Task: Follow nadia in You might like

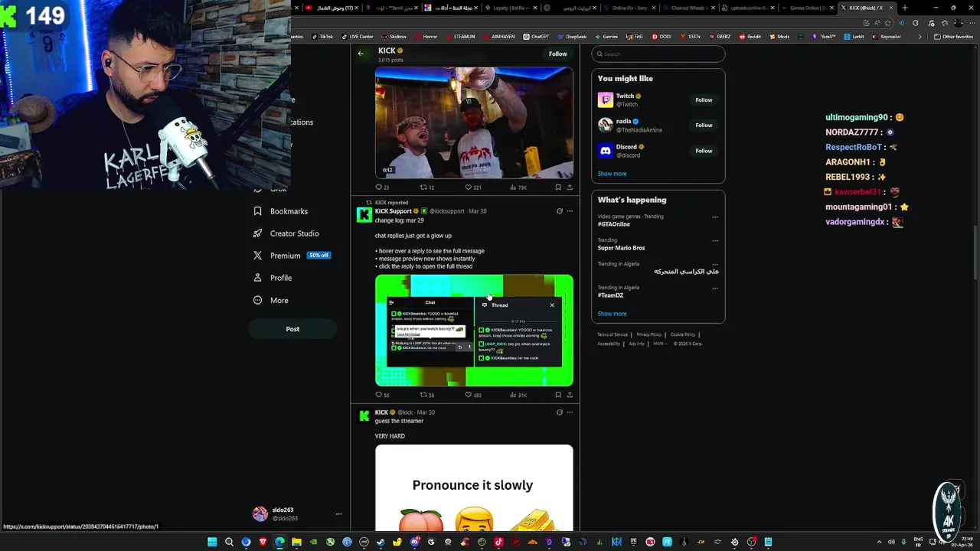Action: pyautogui.click(x=704, y=125)
